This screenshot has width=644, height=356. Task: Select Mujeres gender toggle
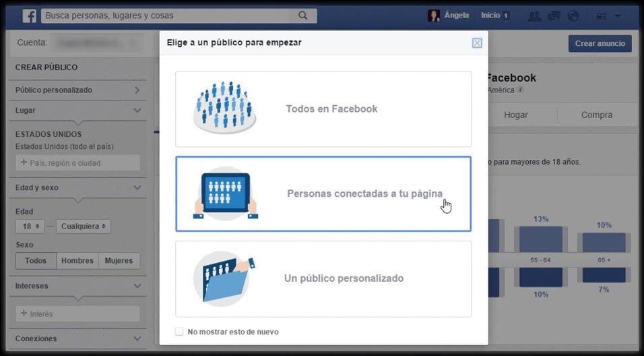point(119,261)
